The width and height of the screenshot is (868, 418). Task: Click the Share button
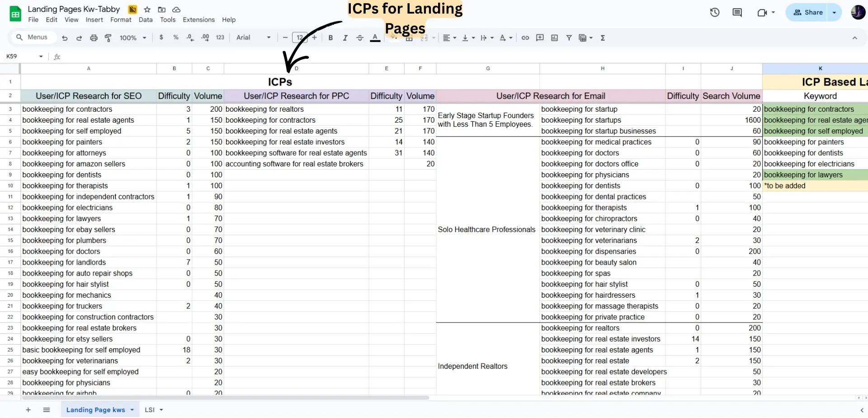coord(811,12)
